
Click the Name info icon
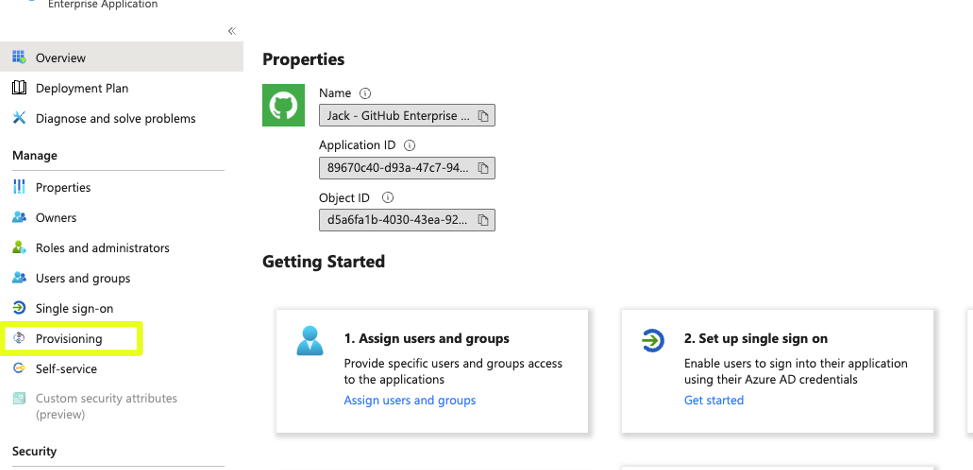365,93
